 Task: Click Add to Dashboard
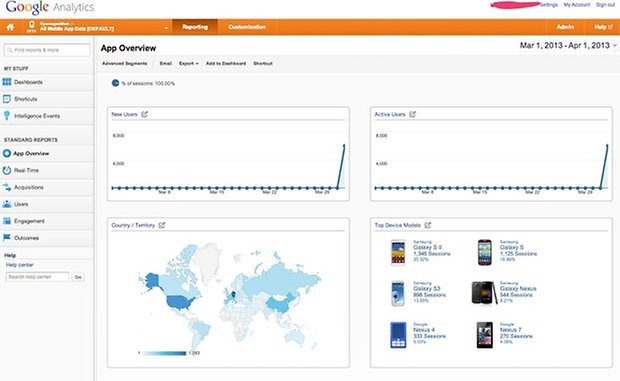[x=226, y=63]
